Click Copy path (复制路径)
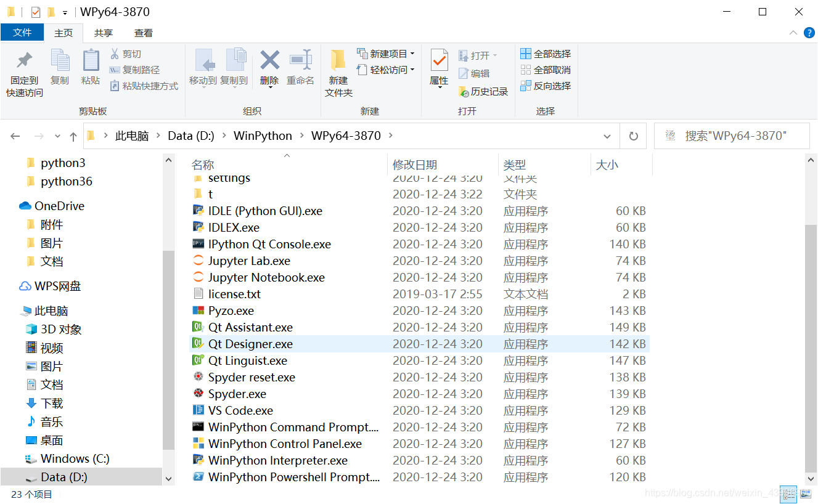 [x=134, y=70]
